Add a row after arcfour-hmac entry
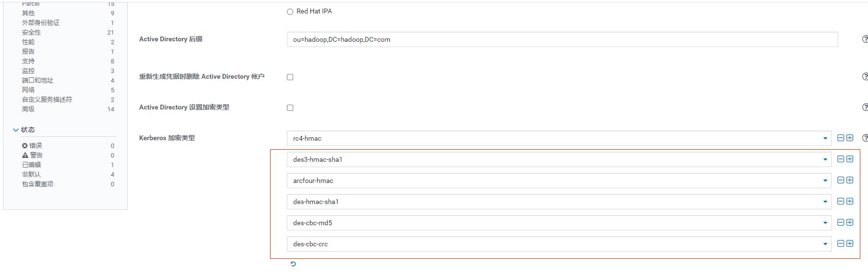 (x=850, y=180)
